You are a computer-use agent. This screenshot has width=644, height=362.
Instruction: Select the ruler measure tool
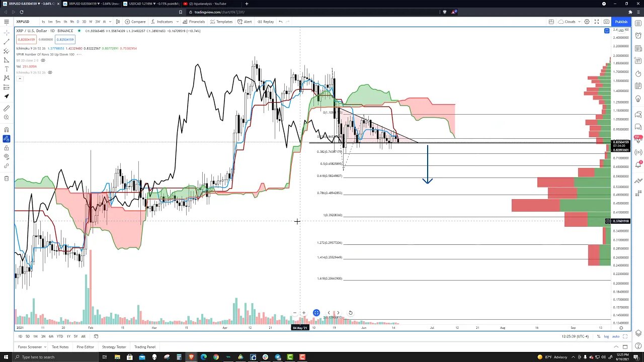coord(6,108)
